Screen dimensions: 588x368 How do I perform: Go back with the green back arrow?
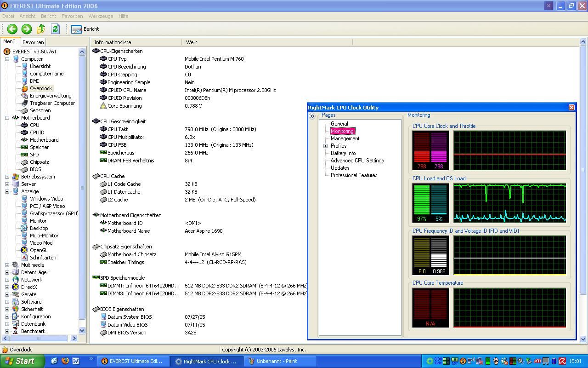click(x=12, y=29)
